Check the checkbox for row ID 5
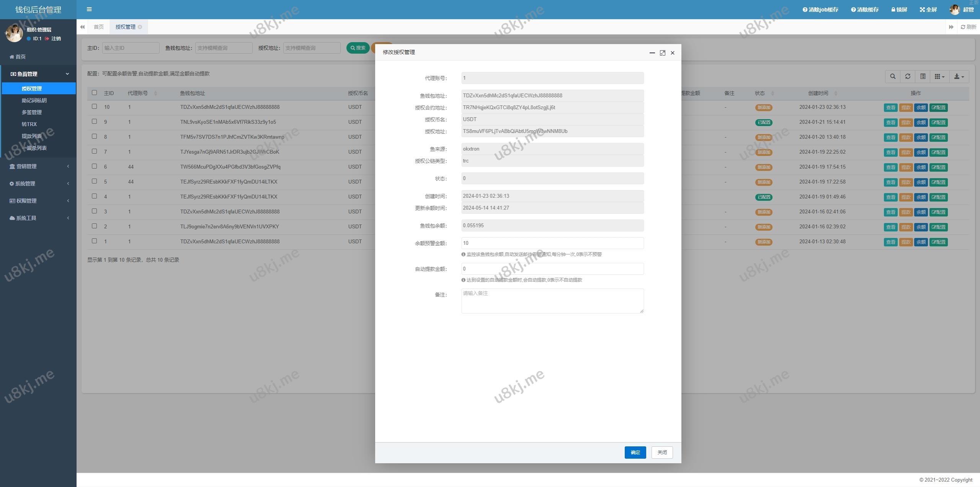This screenshot has width=980, height=487. [x=94, y=181]
